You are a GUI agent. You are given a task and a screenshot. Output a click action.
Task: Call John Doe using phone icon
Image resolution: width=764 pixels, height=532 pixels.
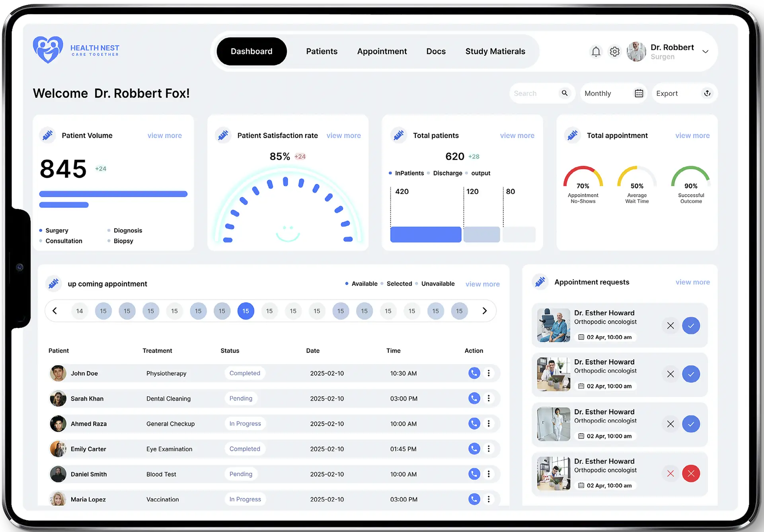(474, 373)
